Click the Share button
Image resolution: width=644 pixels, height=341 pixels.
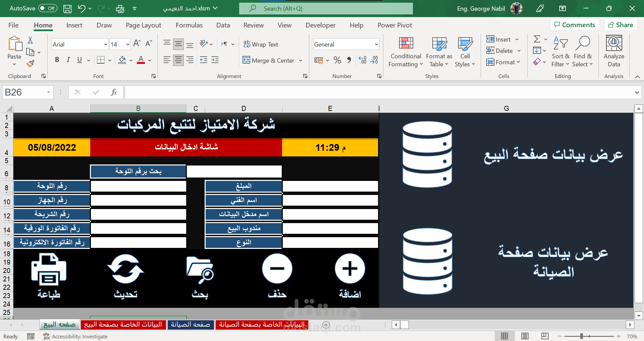[x=621, y=25]
